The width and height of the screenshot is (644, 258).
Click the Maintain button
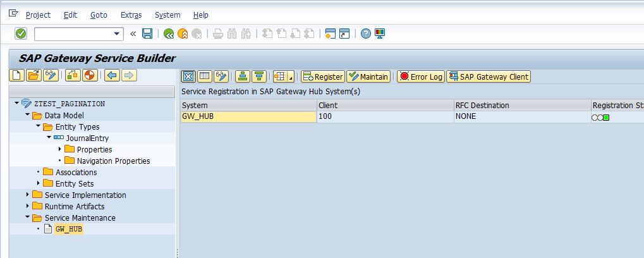368,77
